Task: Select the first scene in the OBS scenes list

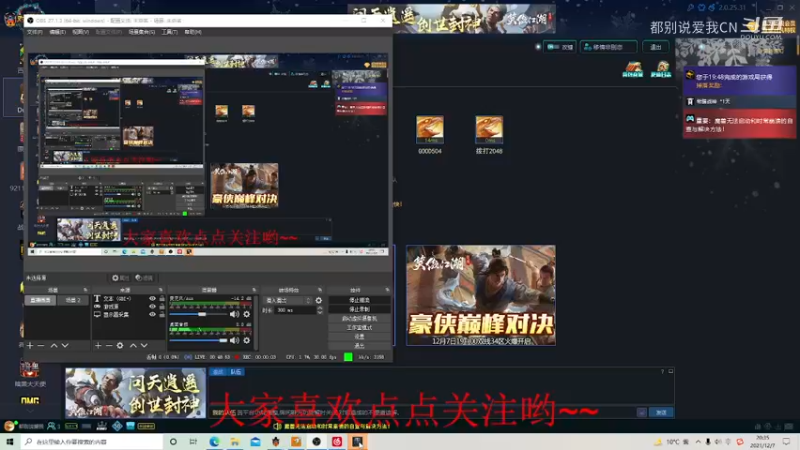Action: 40,300
